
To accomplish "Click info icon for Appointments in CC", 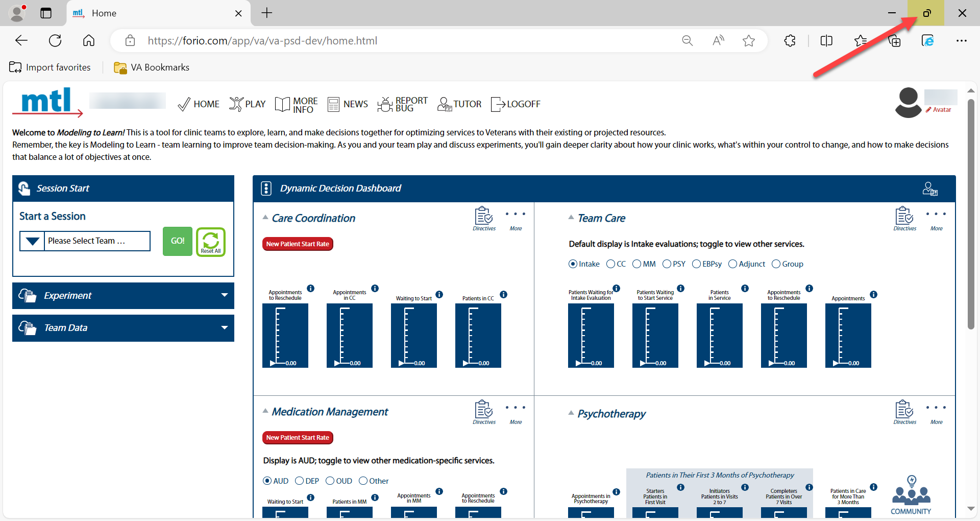I will click(x=375, y=289).
